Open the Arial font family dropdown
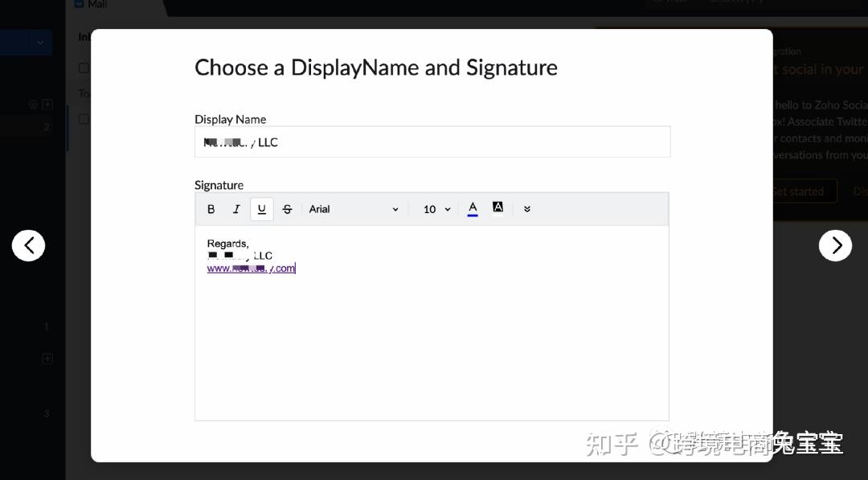The height and width of the screenshot is (480, 868). [354, 209]
